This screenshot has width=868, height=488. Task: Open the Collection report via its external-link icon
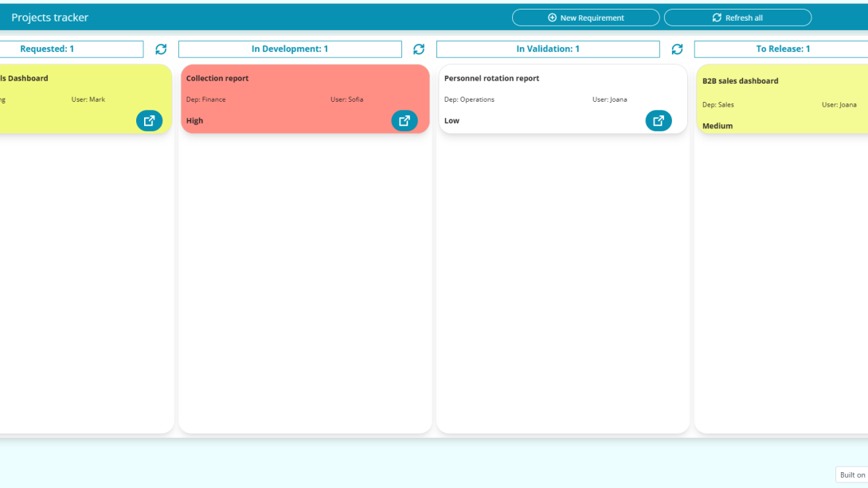coord(405,120)
